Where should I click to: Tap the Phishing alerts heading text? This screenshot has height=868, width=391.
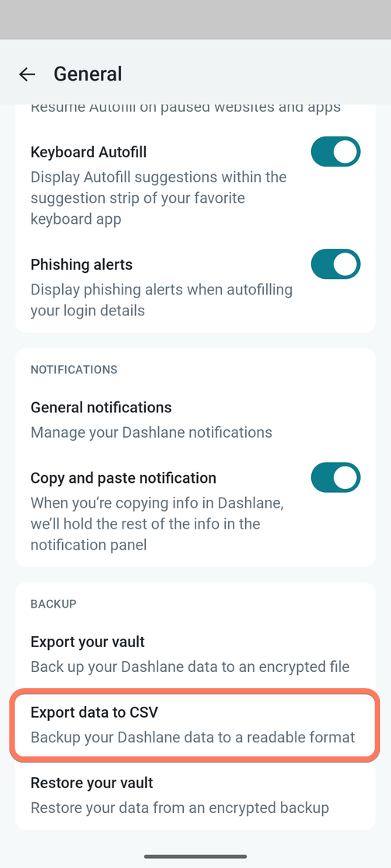(x=81, y=264)
